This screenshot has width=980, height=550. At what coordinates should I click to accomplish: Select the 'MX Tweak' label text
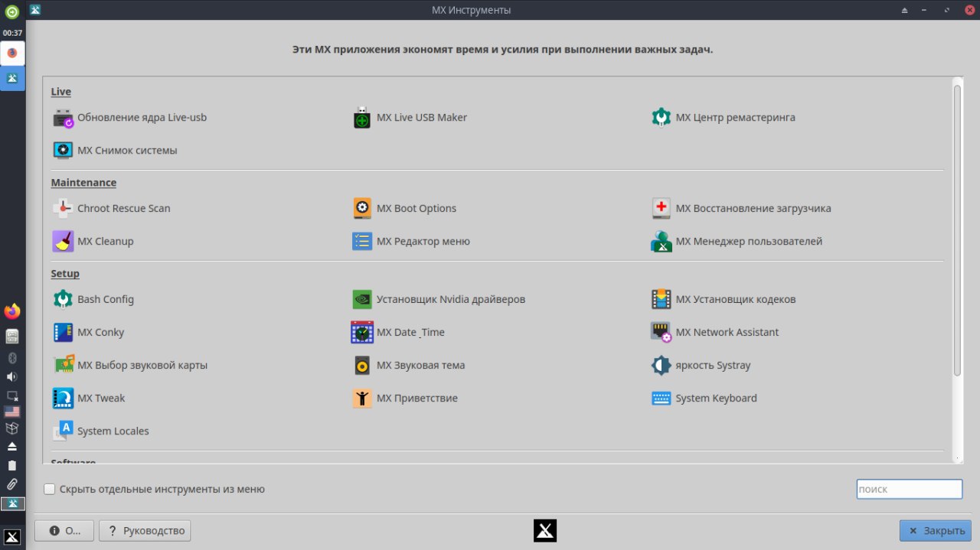click(x=101, y=399)
